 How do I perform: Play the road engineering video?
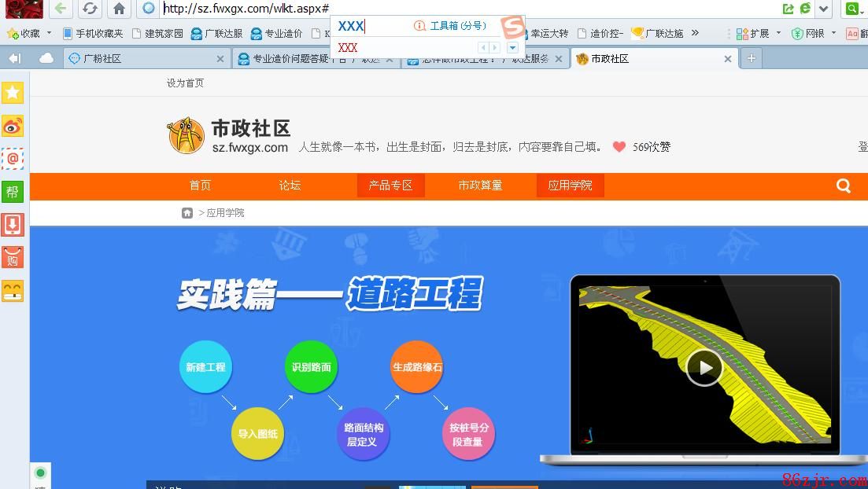[704, 367]
